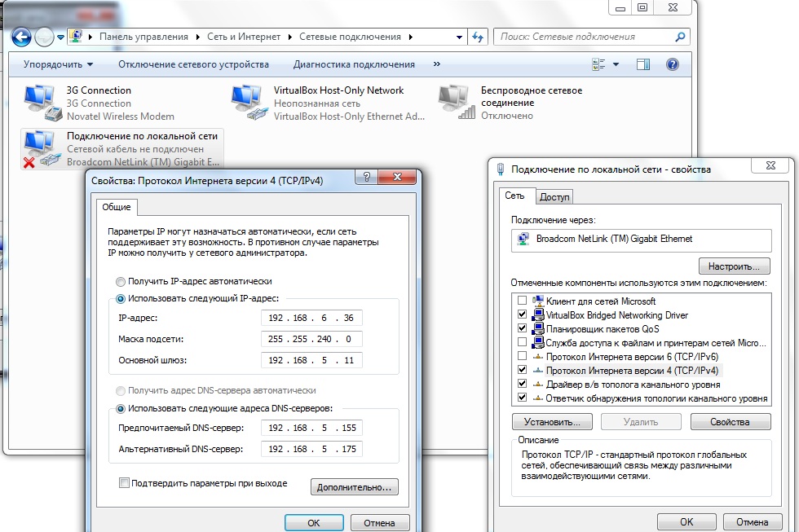799x532 pixels.
Task: Open the change view dropdown arrow
Action: point(616,64)
